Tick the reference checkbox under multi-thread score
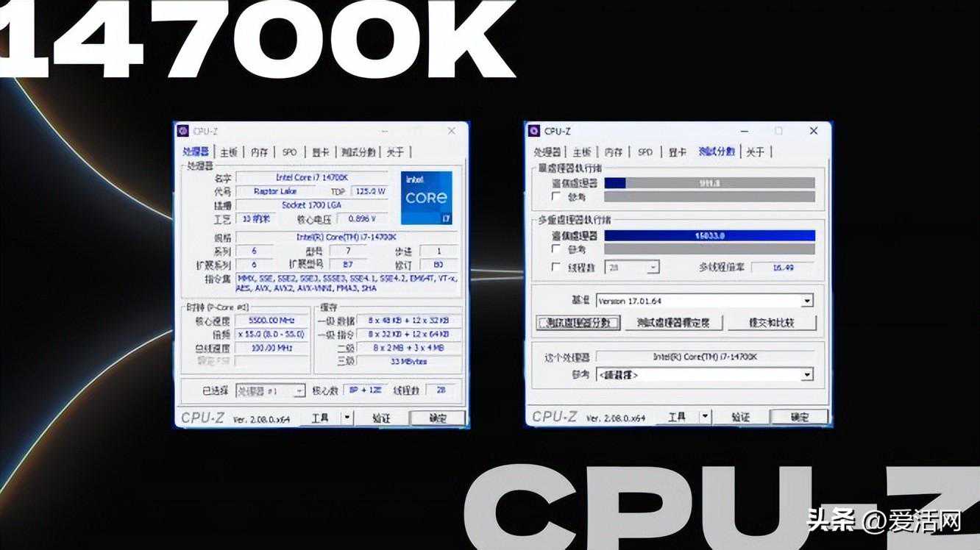980x550 pixels. click(x=557, y=249)
